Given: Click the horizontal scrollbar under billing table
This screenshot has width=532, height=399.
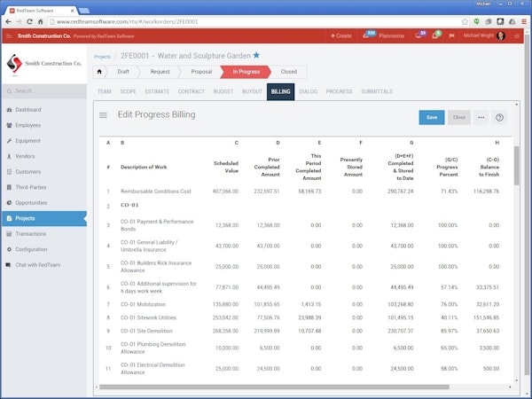Looking at the screenshot, I should click(274, 387).
